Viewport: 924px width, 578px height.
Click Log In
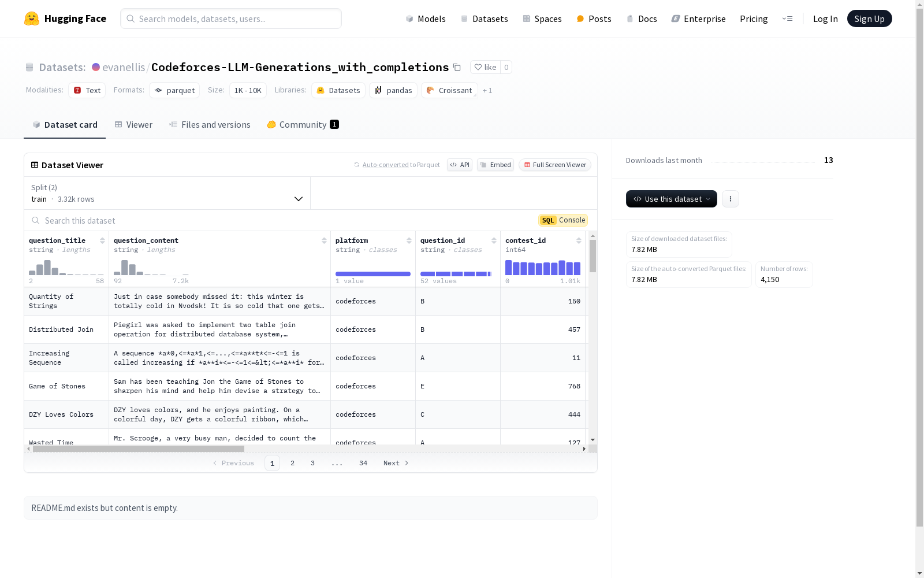click(825, 18)
